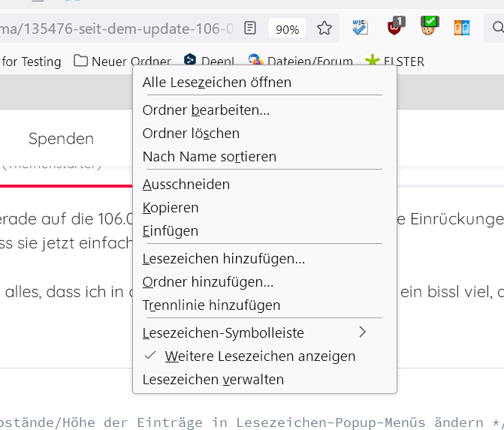Viewport: 504px width, 430px height.
Task: Click the search magnifier icon
Action: [x=498, y=29]
